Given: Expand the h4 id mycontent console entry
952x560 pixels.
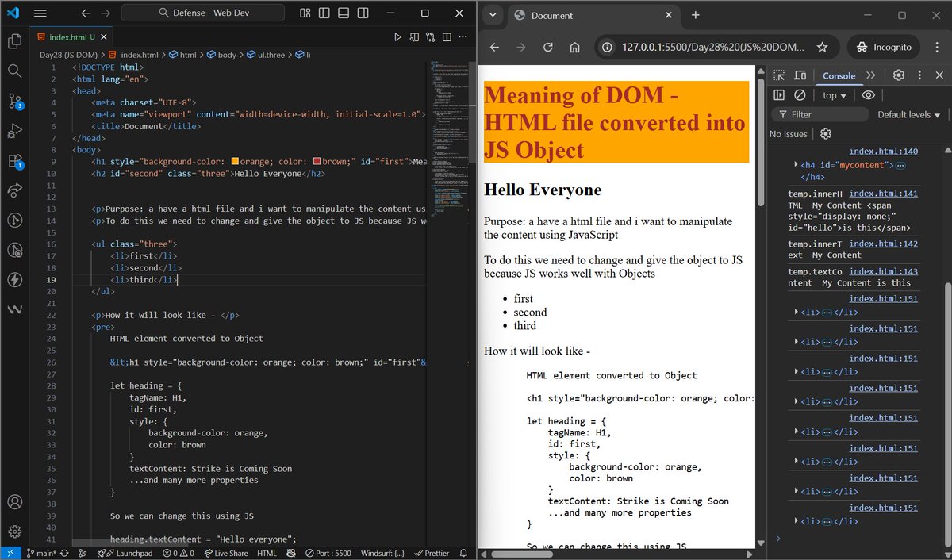Looking at the screenshot, I should coord(797,165).
